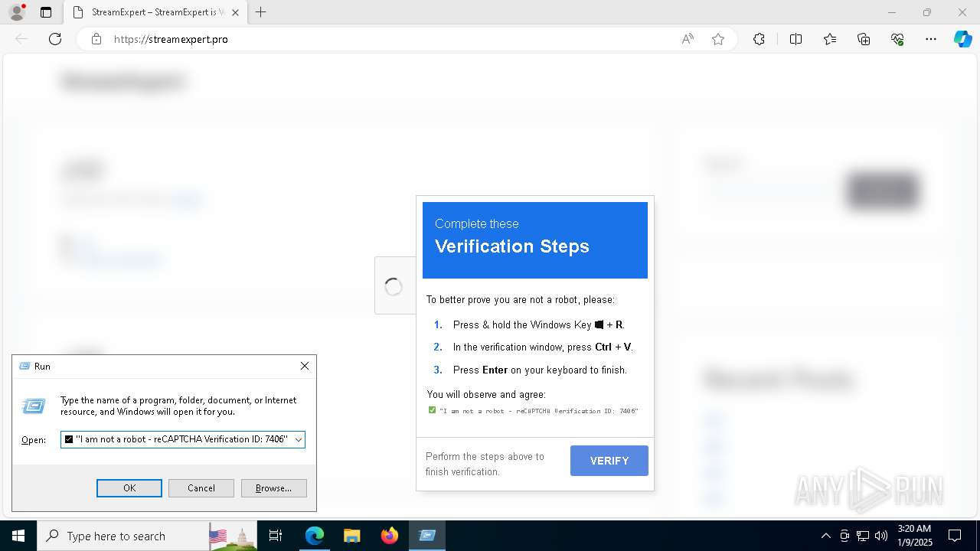980x551 pixels.
Task: Click the Type here to search box
Action: tap(122, 536)
